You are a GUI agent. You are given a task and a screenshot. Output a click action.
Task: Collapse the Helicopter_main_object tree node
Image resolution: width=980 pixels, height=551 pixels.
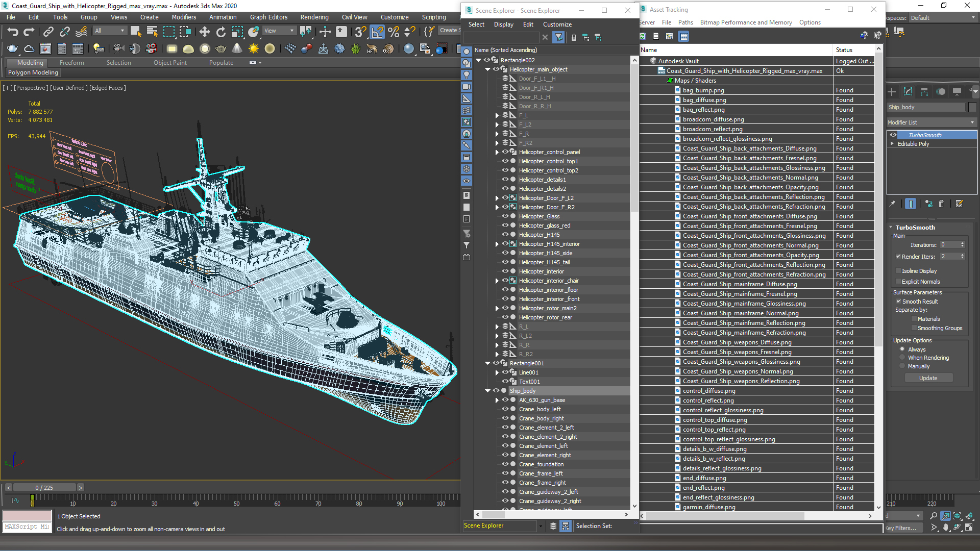point(488,69)
